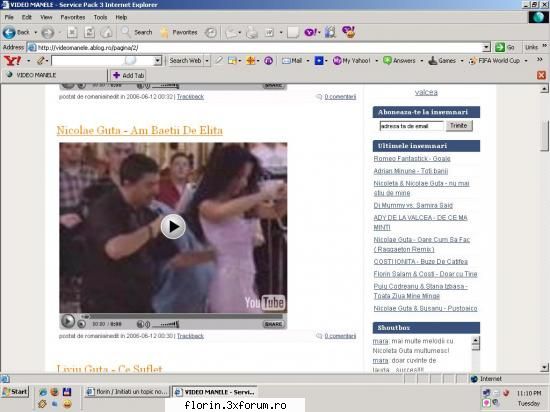
Task: Expand the My Yahoo! dropdown arrow
Action: point(376,61)
